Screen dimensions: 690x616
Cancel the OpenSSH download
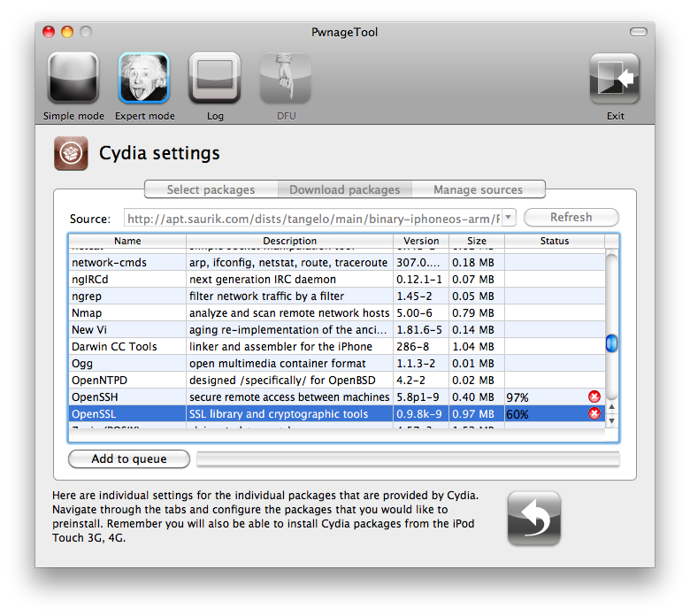(594, 397)
